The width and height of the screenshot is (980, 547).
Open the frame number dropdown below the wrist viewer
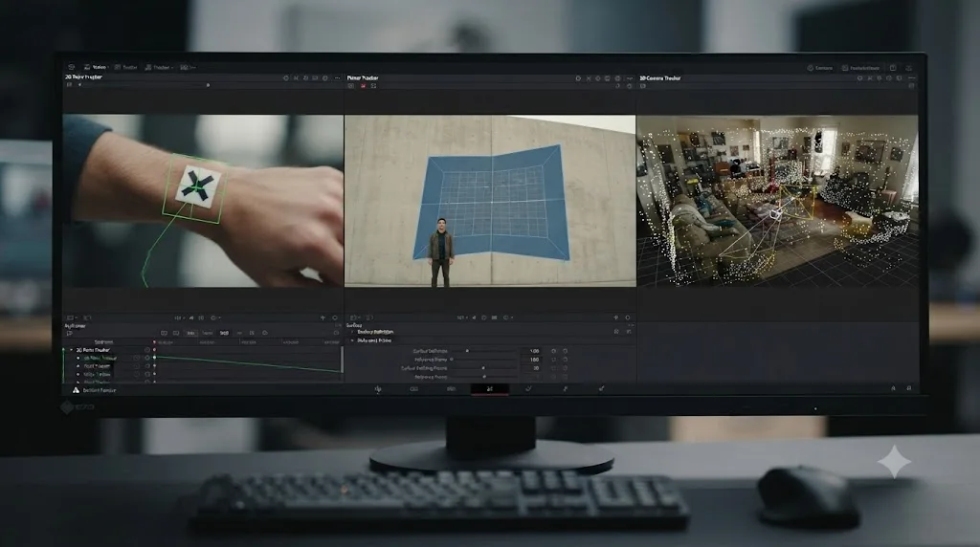(x=179, y=317)
